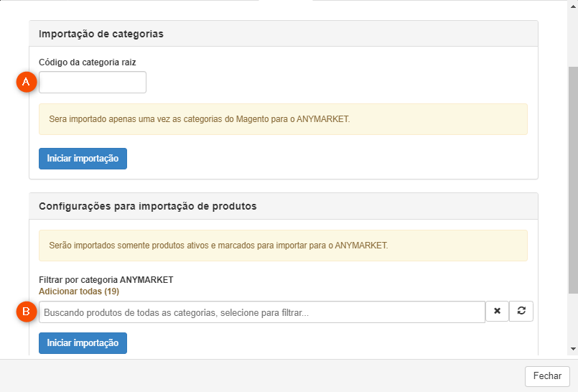The height and width of the screenshot is (392, 578).
Task: Clear the category filter with the X icon
Action: coord(497,312)
